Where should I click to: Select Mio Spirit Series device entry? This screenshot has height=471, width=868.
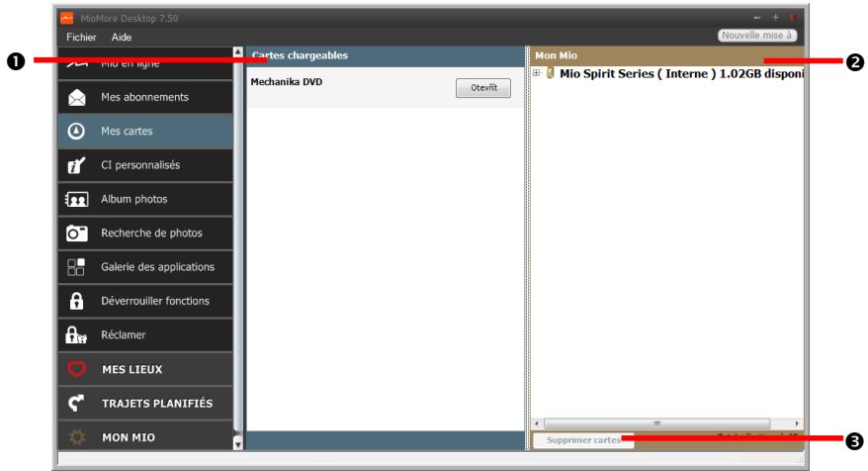pos(682,74)
